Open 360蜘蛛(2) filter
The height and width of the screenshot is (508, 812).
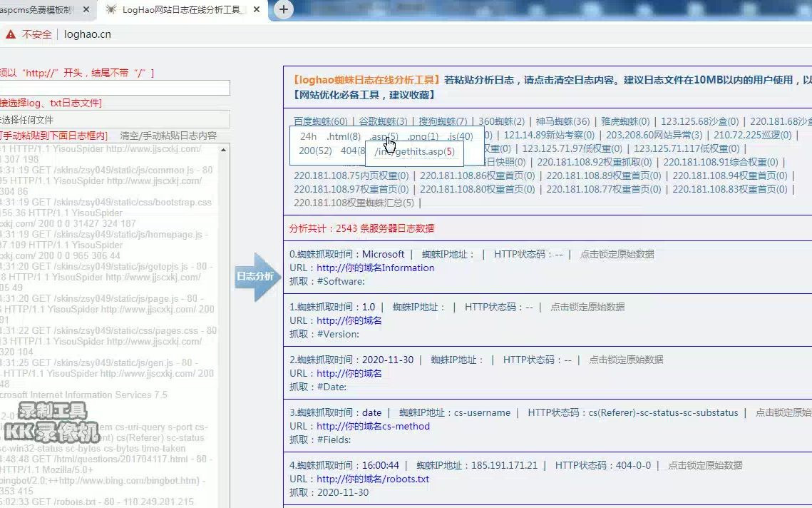click(501, 121)
